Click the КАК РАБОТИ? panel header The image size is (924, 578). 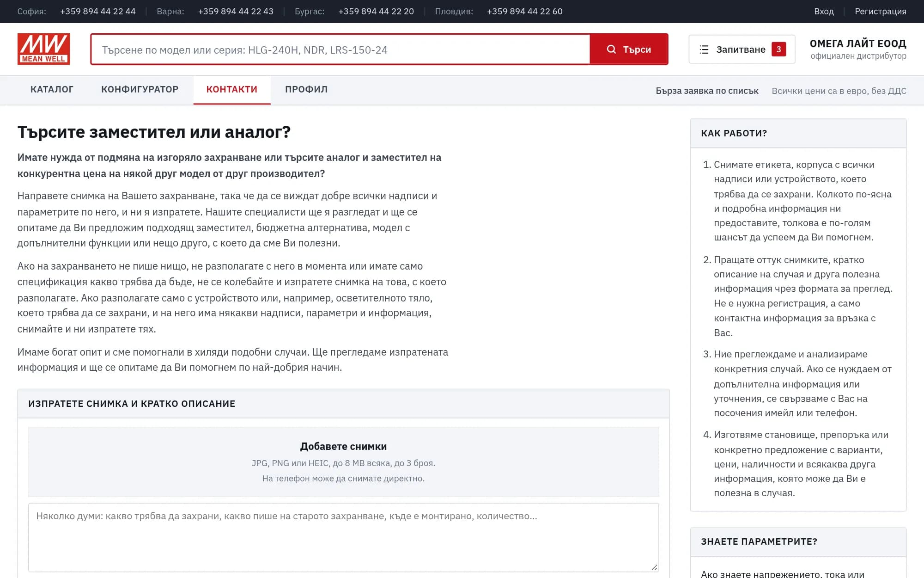tap(798, 133)
